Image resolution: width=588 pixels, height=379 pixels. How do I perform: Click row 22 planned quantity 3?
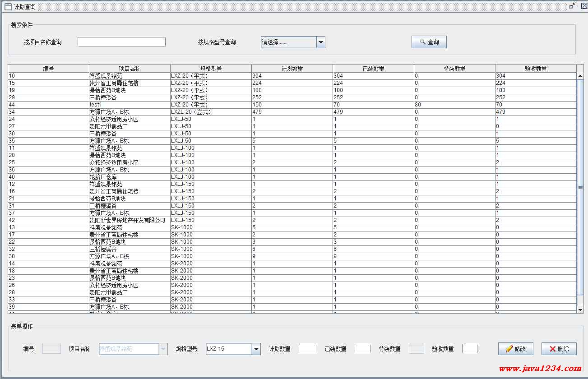coord(292,242)
